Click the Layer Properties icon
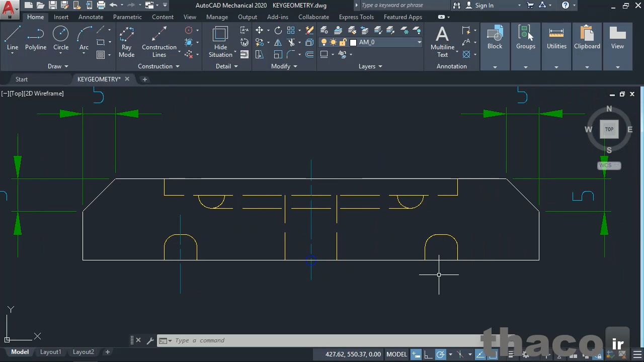 (x=325, y=30)
